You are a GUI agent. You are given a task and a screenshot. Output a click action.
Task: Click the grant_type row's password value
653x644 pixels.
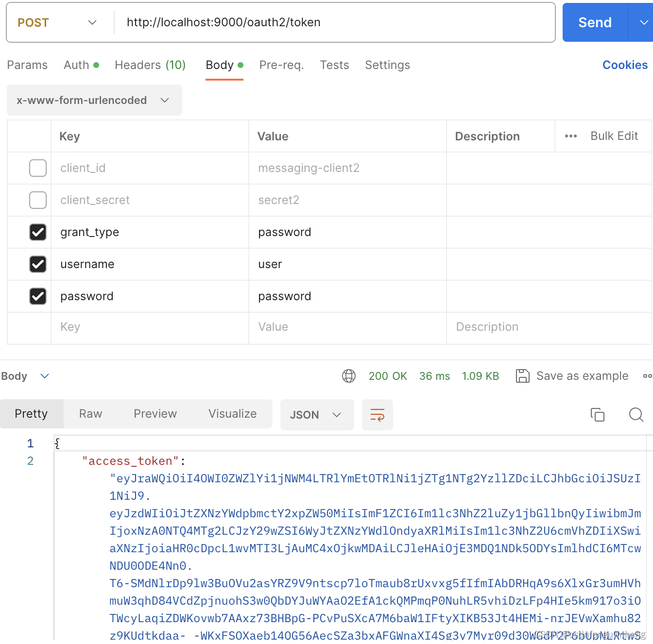point(348,232)
